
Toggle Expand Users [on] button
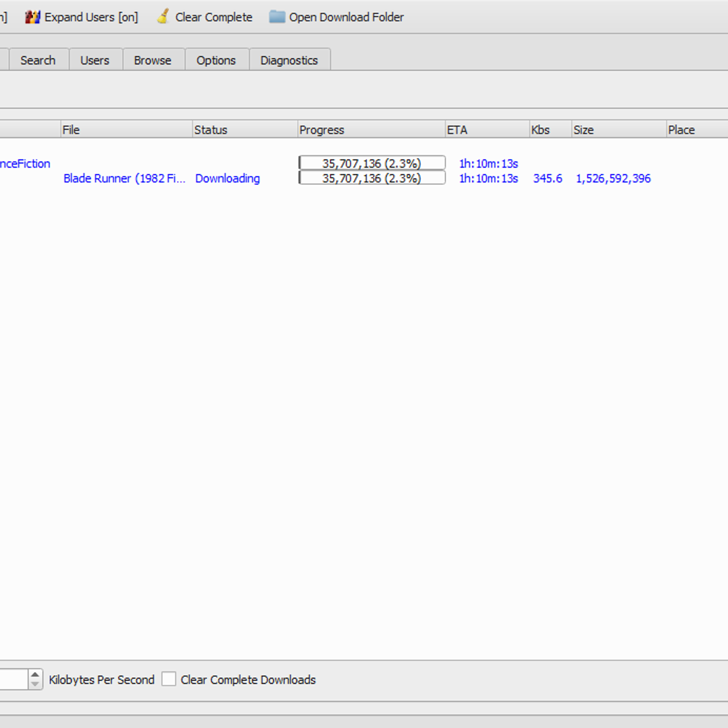(81, 17)
